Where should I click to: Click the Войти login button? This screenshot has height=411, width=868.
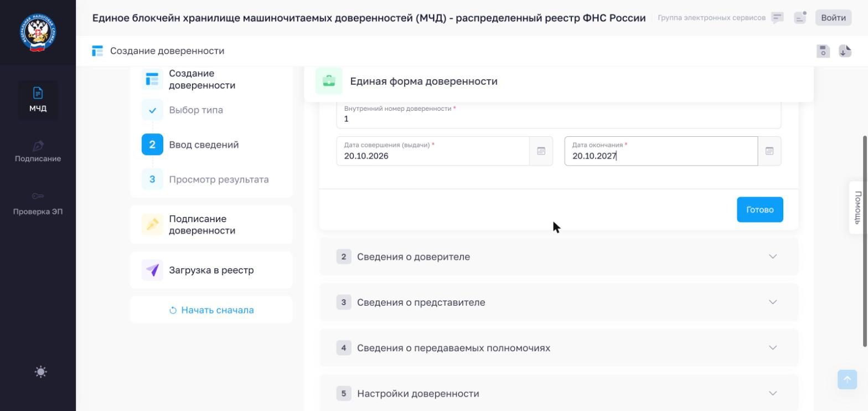pyautogui.click(x=833, y=18)
